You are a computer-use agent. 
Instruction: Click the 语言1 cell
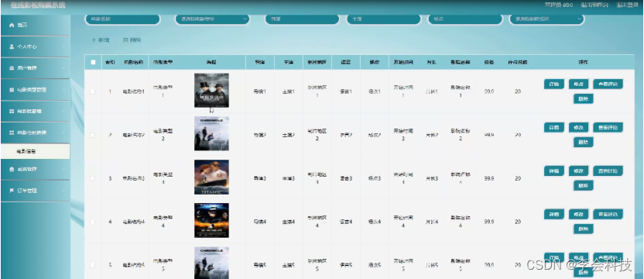click(x=346, y=91)
